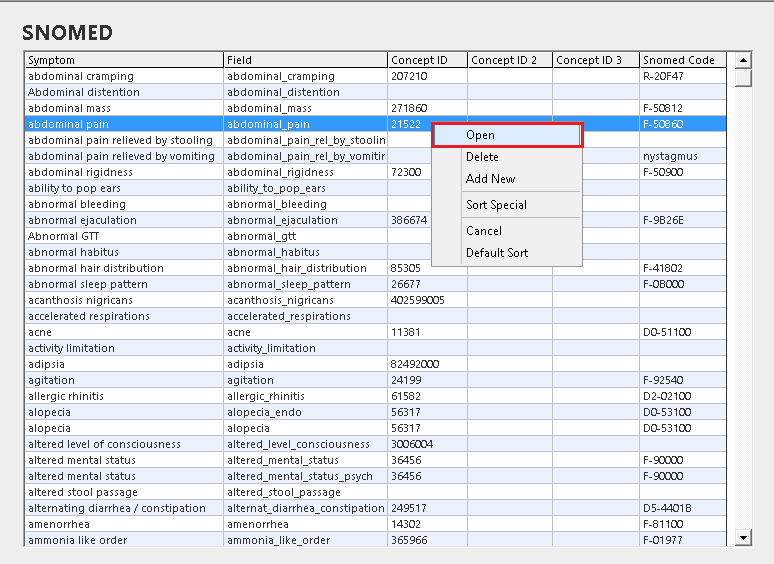Click Concept ID 82492000 cell
Viewport: 774px width, 564px height.
pyautogui.click(x=427, y=364)
